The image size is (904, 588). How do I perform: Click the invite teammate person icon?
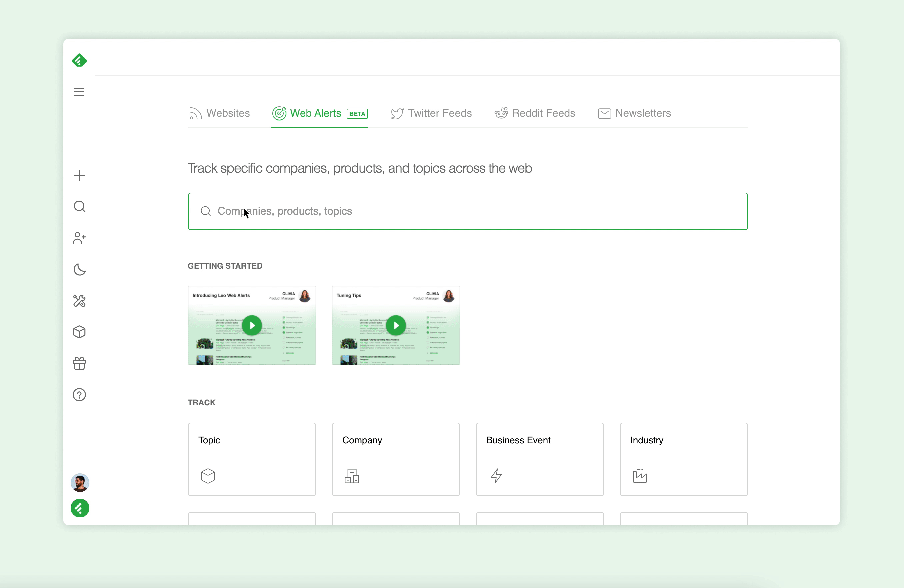pyautogui.click(x=79, y=238)
